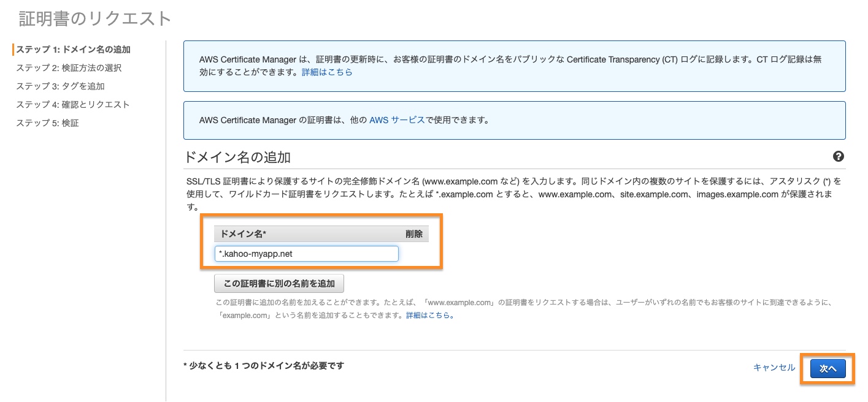This screenshot has height=402, width=868.
Task: Click the ドメイン名* column header
Action: coord(243,234)
